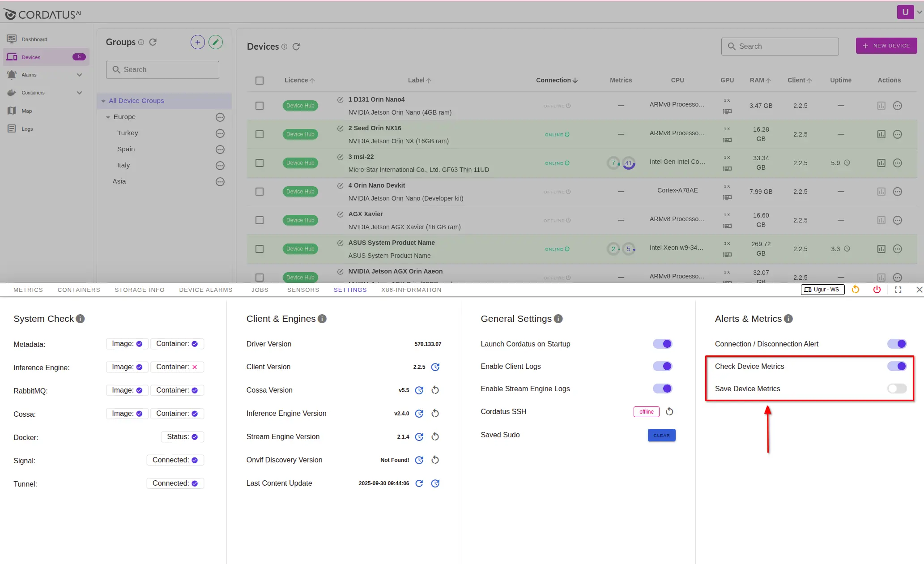Viewport: 924px width, 564px height.
Task: Switch to the SENSORS tab
Action: point(303,290)
